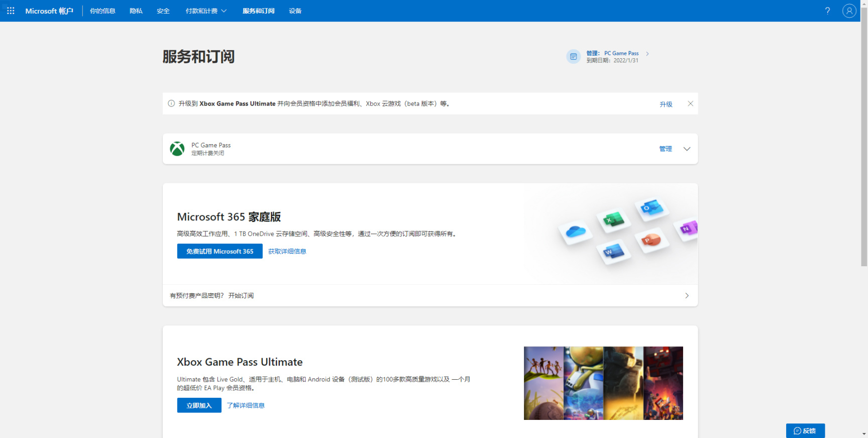Viewport: 868px width, 438px height.
Task: Open the 付款和计费 dropdown menu
Action: pyautogui.click(x=206, y=11)
